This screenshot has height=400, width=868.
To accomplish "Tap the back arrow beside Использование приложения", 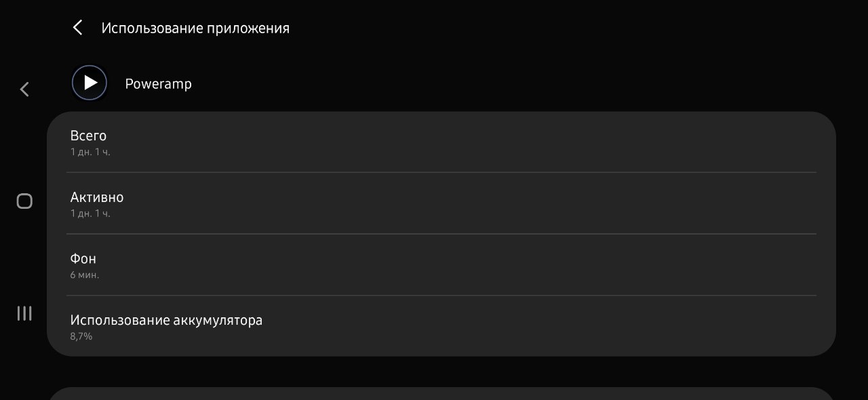I will 77,28.
